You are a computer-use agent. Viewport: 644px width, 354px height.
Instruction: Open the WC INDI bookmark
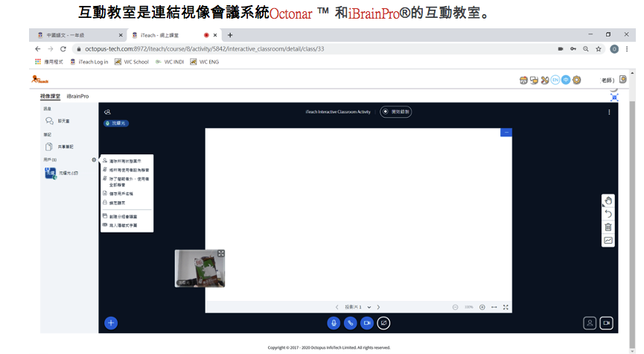pos(170,62)
